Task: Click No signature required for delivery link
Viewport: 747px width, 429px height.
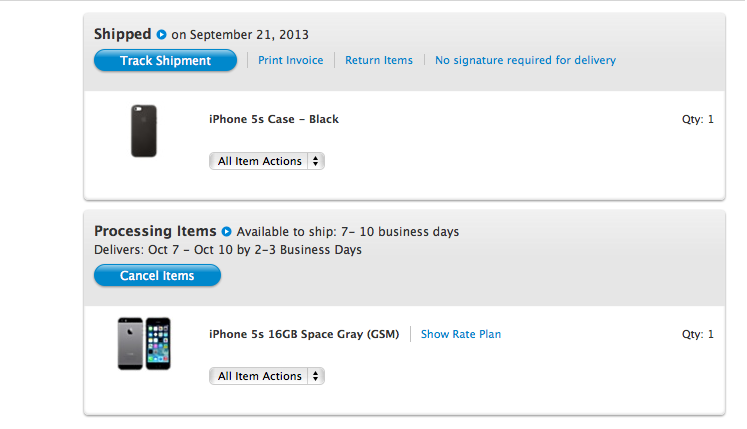Action: click(x=525, y=60)
